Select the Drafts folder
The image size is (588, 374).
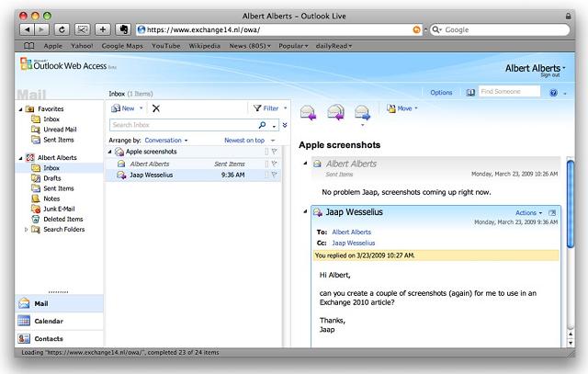(52, 178)
